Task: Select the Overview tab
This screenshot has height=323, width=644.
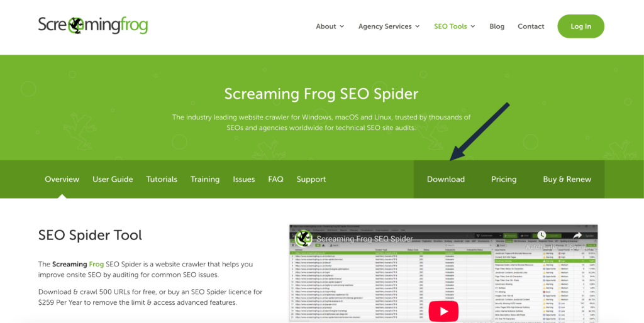Action: 62,179
